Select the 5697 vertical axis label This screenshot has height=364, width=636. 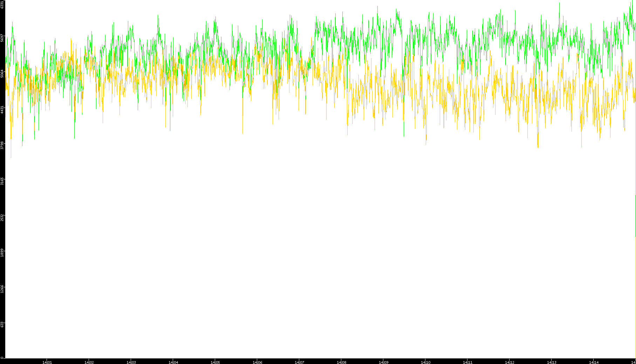tap(2, 38)
